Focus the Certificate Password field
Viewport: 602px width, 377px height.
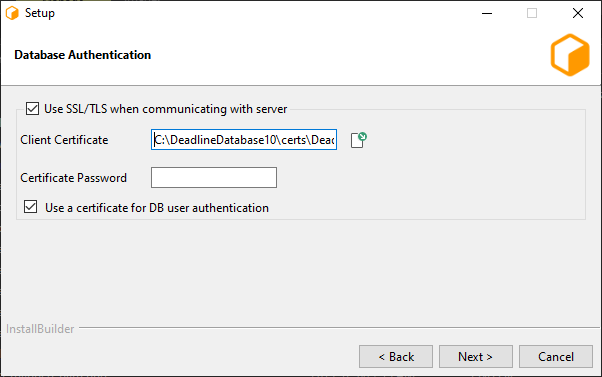[214, 177]
